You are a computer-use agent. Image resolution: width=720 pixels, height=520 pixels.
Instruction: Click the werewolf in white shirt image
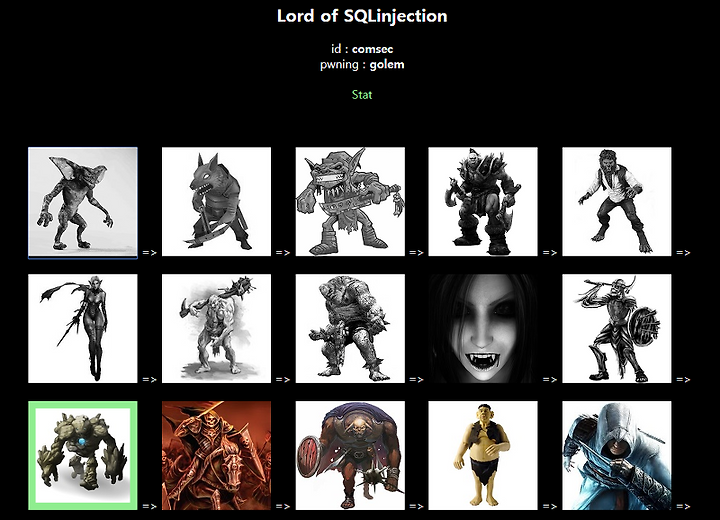[x=617, y=202]
